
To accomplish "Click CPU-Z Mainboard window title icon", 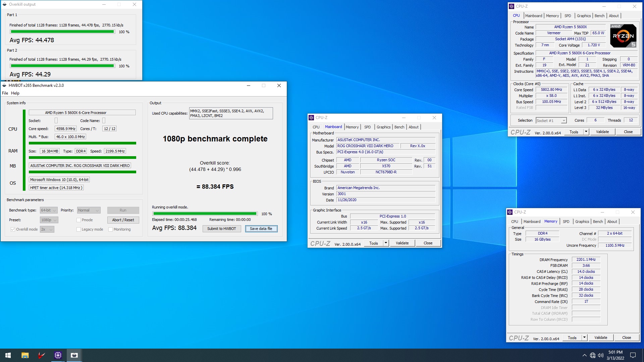I will 311,118.
